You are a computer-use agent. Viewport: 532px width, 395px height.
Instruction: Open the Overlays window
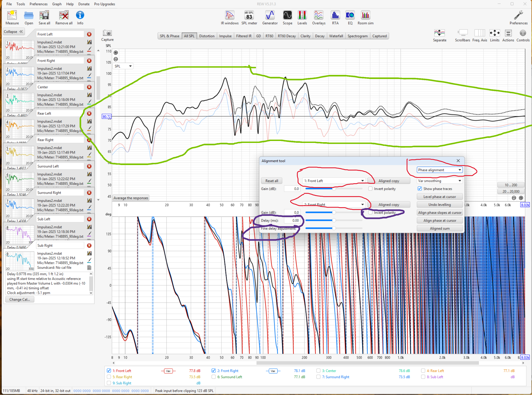tap(319, 17)
